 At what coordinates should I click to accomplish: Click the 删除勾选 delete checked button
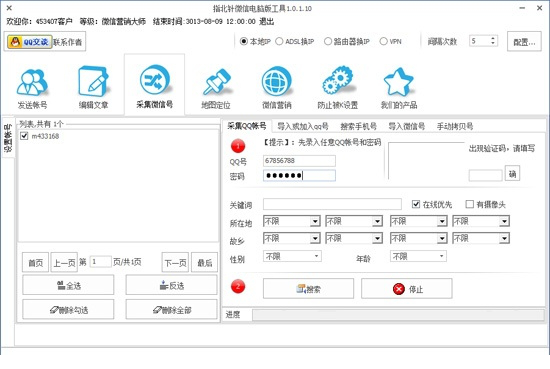coord(68,309)
